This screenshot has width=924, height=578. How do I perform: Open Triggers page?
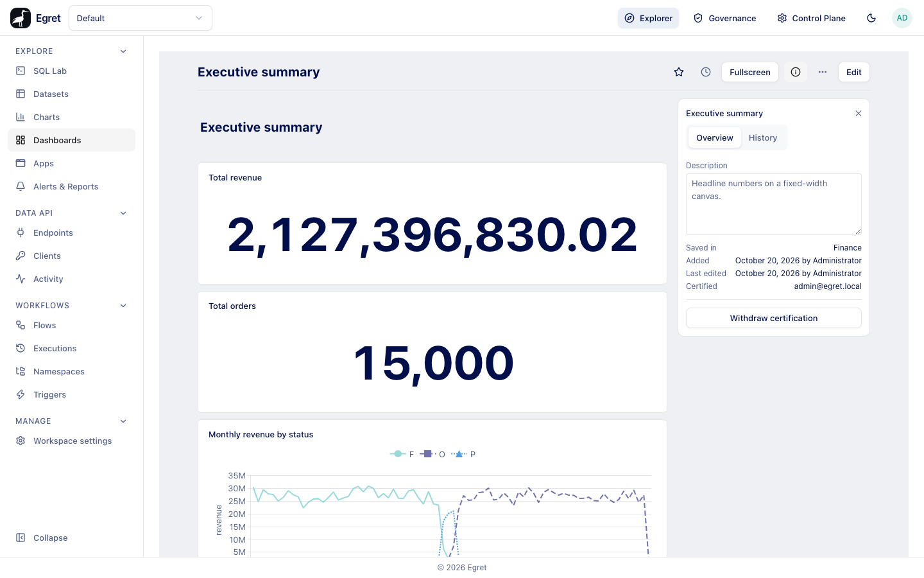click(71, 394)
